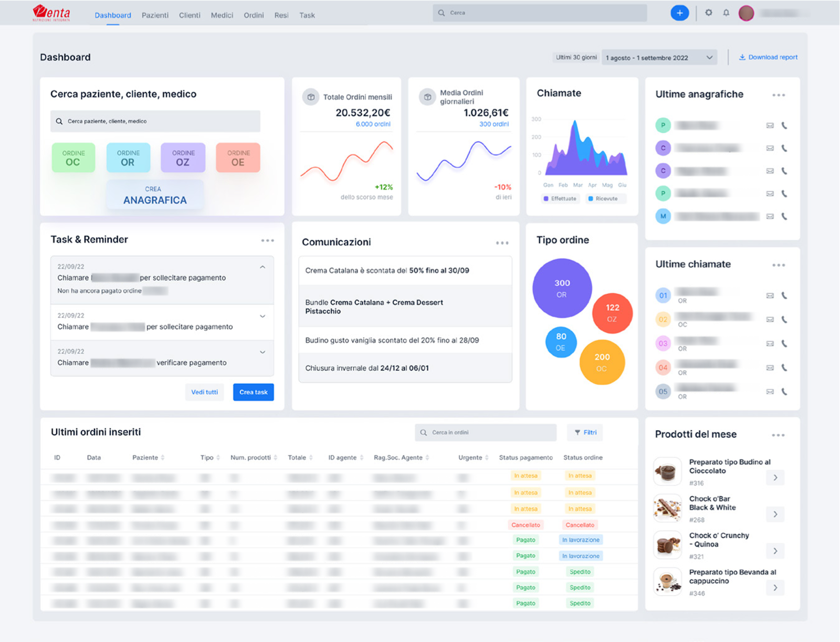Expand the second reminder dated 22/09/22
This screenshot has width=840, height=642.
(x=262, y=316)
